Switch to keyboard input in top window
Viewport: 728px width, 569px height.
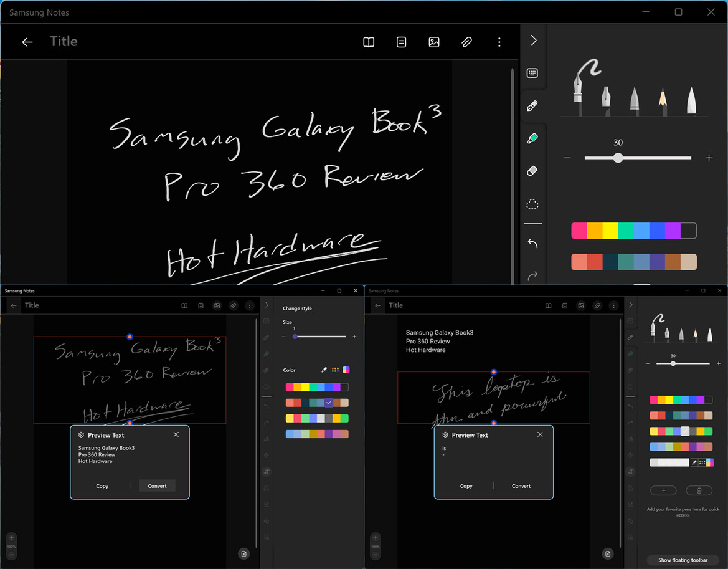click(532, 73)
